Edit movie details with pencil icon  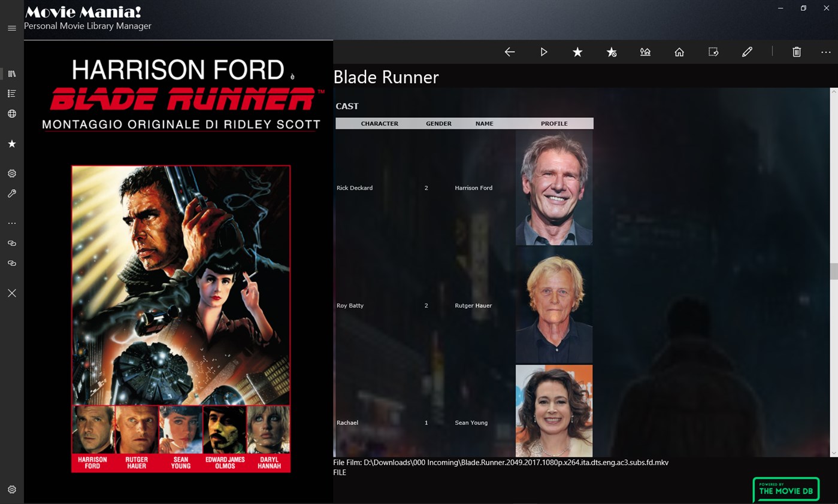pyautogui.click(x=747, y=52)
